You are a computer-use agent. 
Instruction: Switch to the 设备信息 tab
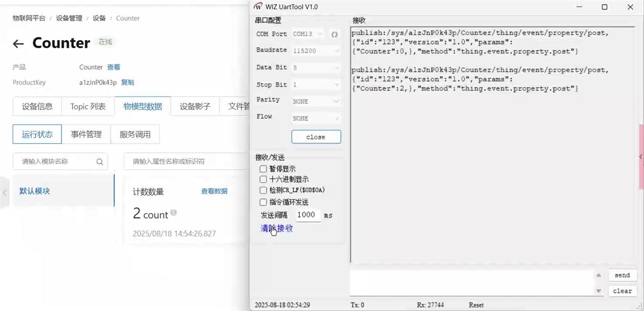coord(37,107)
